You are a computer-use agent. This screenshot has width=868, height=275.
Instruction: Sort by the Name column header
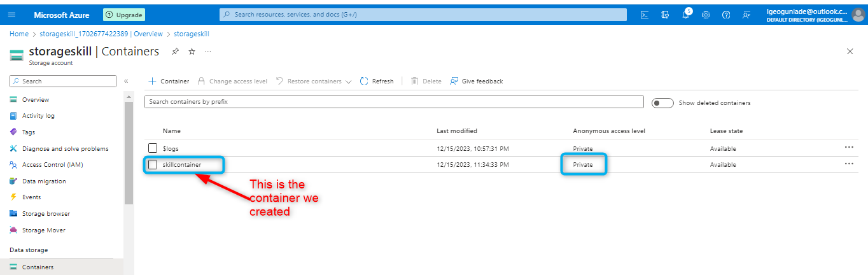click(172, 131)
